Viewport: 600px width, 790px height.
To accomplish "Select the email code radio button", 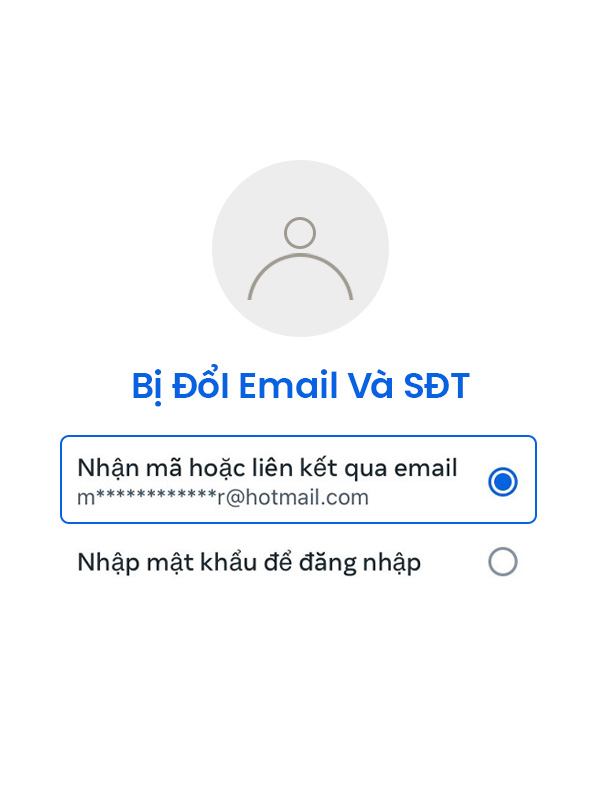I will click(x=503, y=482).
